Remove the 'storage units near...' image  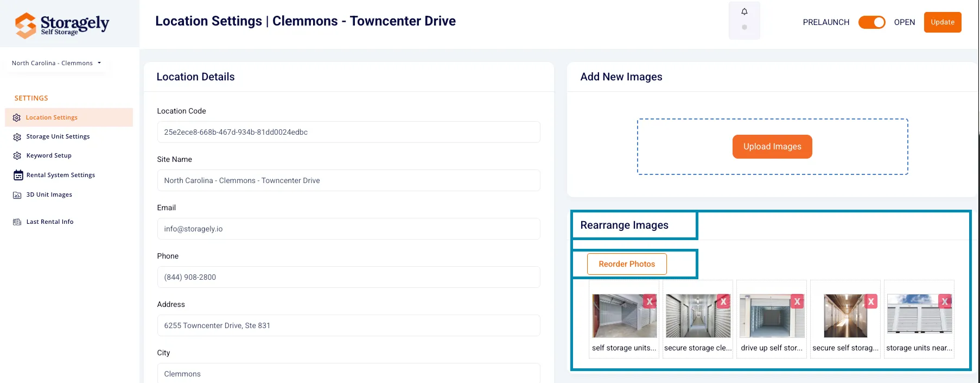945,302
